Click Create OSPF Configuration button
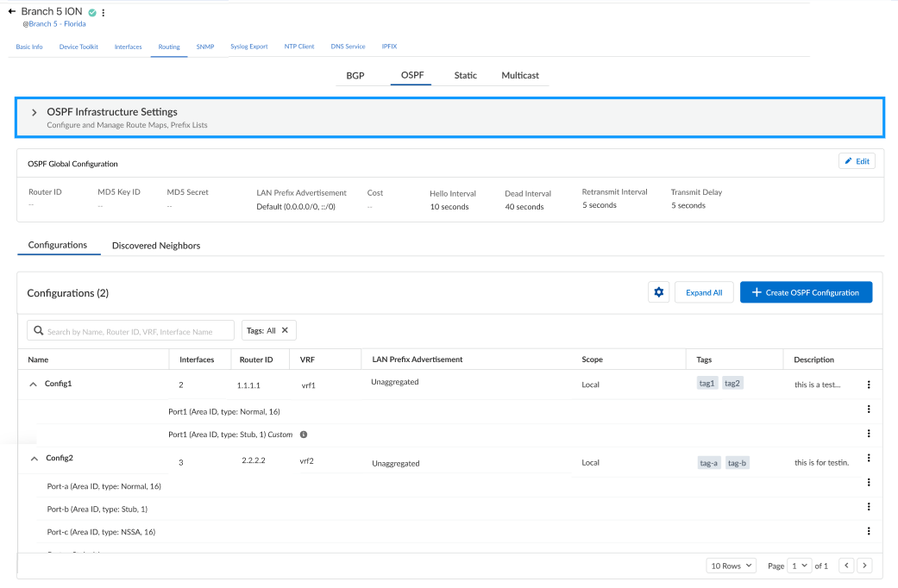This screenshot has height=588, width=898. coord(805,292)
